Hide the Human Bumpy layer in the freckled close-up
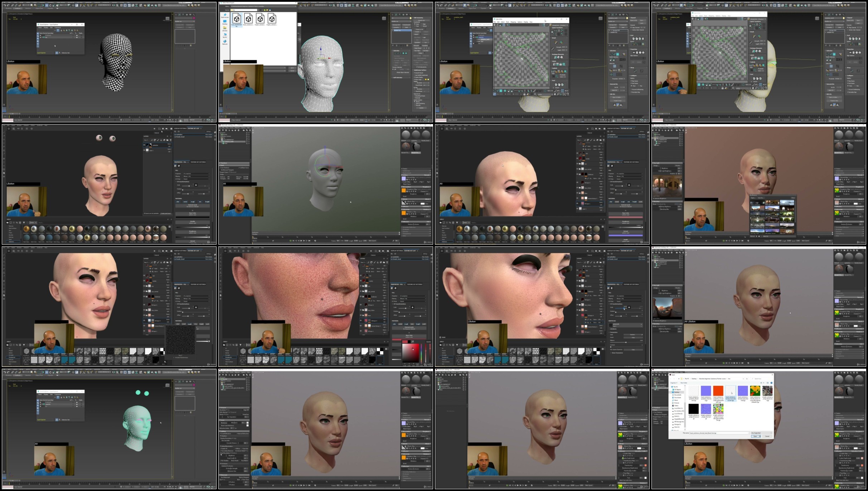868x491 pixels. [x=361, y=325]
